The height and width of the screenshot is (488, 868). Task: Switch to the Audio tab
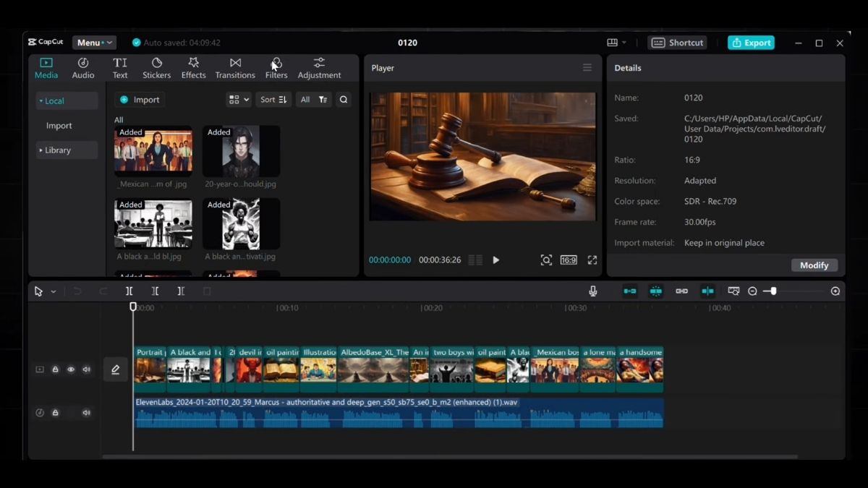(x=83, y=68)
